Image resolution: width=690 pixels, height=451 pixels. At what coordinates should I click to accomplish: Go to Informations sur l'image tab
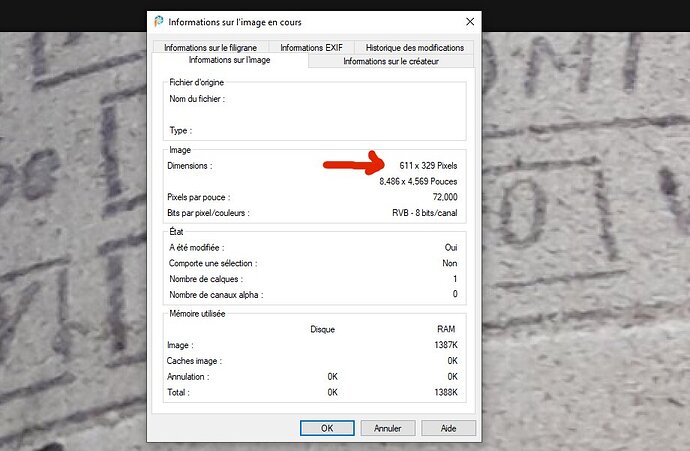[x=229, y=61]
